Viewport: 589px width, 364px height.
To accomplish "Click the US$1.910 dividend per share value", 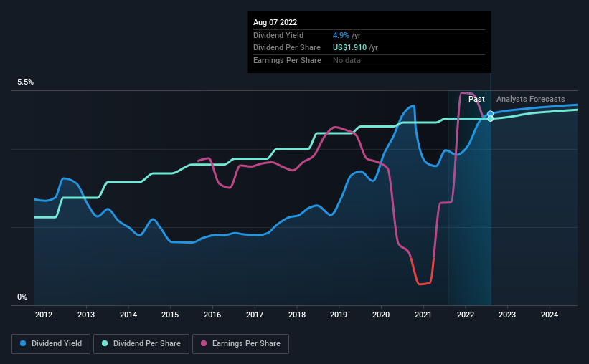I will pos(349,48).
